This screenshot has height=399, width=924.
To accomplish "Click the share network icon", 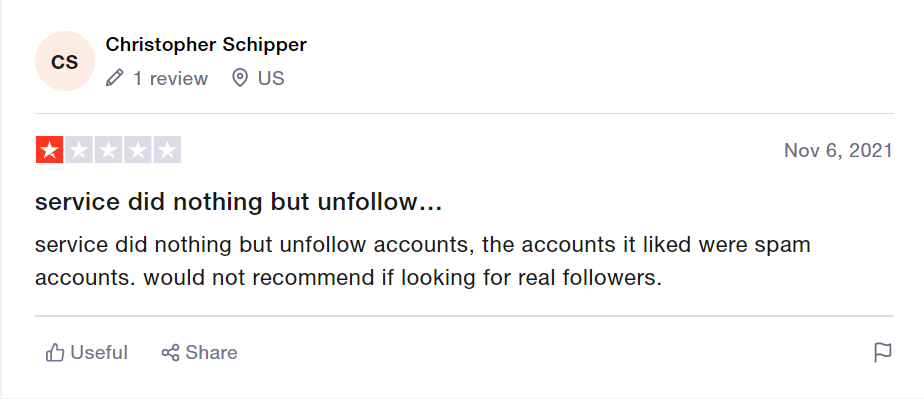I will [x=170, y=353].
